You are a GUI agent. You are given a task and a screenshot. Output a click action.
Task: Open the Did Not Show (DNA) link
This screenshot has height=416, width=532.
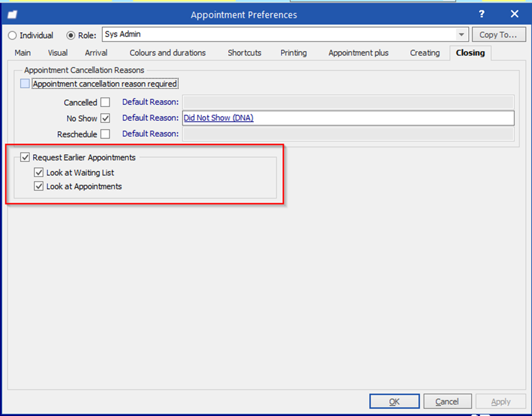pos(218,118)
